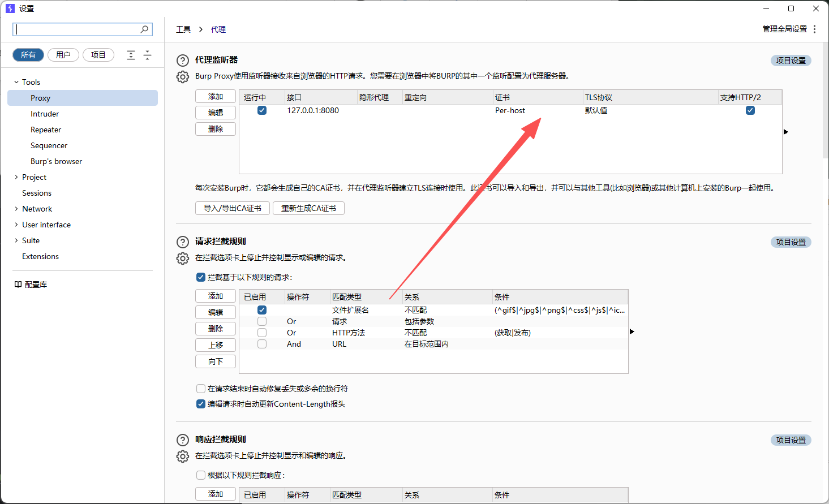Click the 重新生成CA证书 button
Viewport: 829px width, 504px height.
coord(308,208)
